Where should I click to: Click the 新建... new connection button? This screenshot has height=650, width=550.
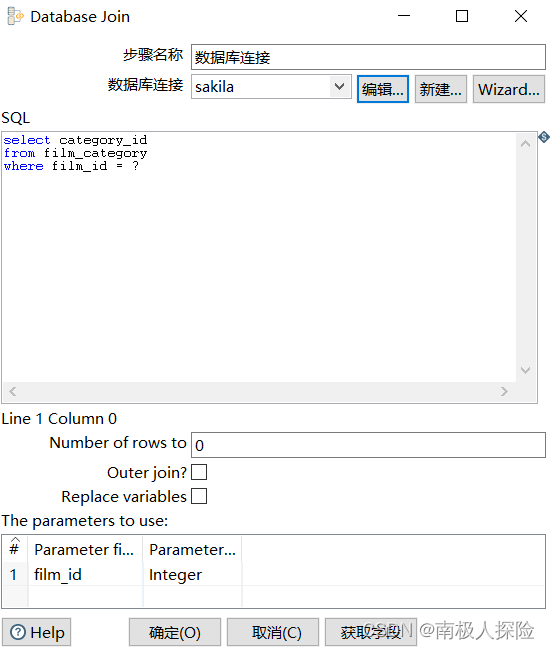441,89
